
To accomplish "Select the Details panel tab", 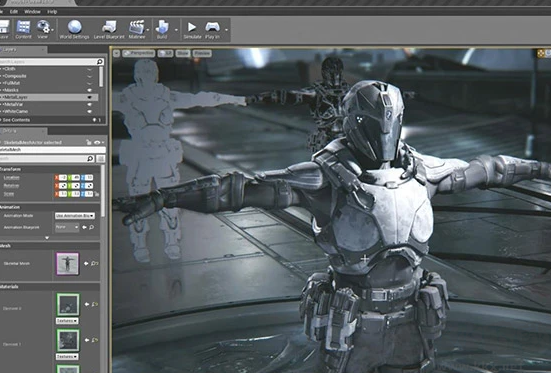I will [23, 131].
